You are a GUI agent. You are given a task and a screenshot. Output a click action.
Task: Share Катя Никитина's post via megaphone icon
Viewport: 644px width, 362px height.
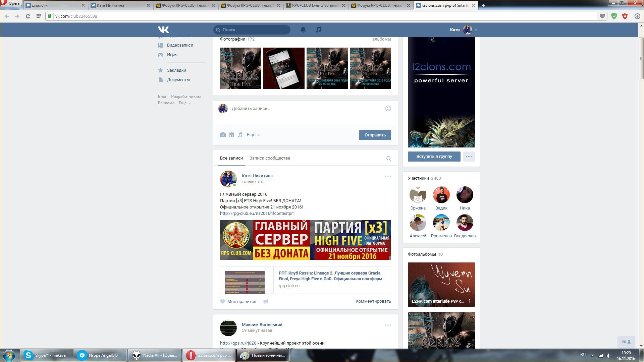tap(266, 302)
